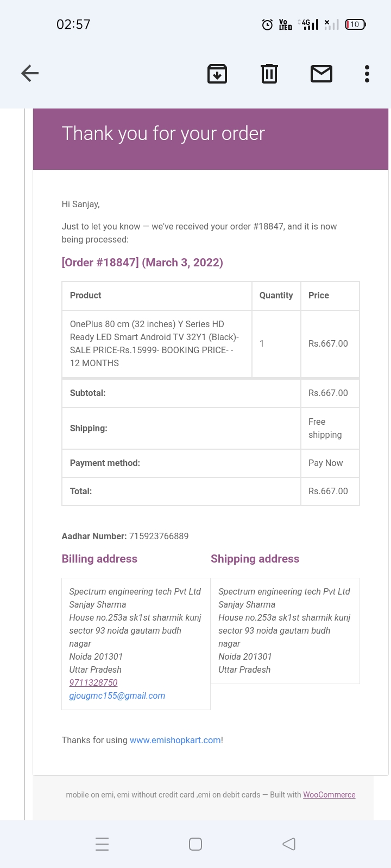Tap the OnePlus TV product description cell
Screen dimensions: 391x868
click(157, 343)
